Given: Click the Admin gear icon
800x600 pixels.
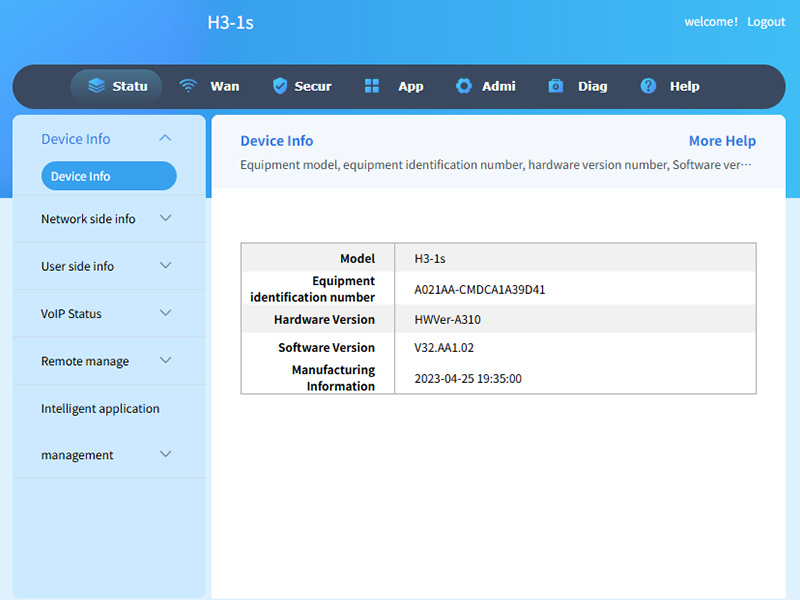Looking at the screenshot, I should pos(464,86).
